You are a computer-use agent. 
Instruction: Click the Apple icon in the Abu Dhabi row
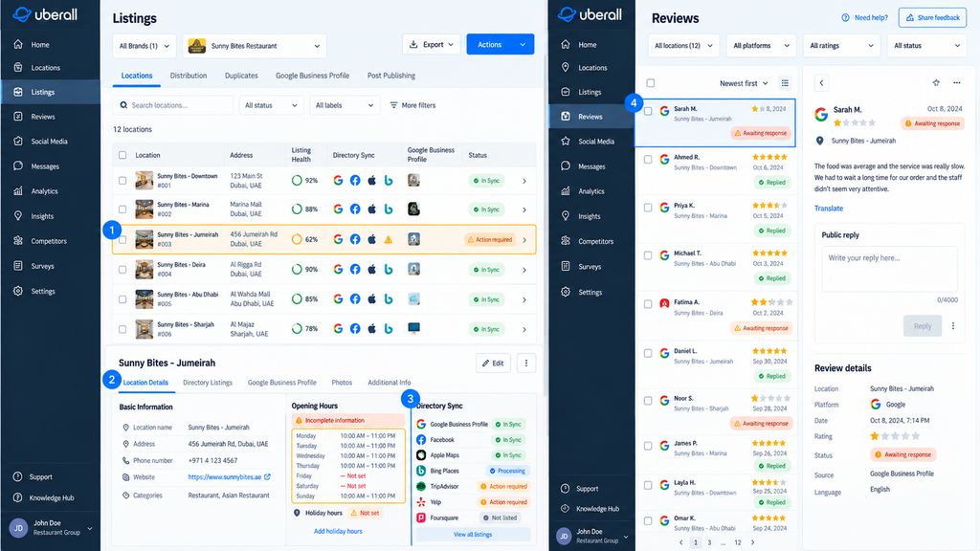[372, 299]
